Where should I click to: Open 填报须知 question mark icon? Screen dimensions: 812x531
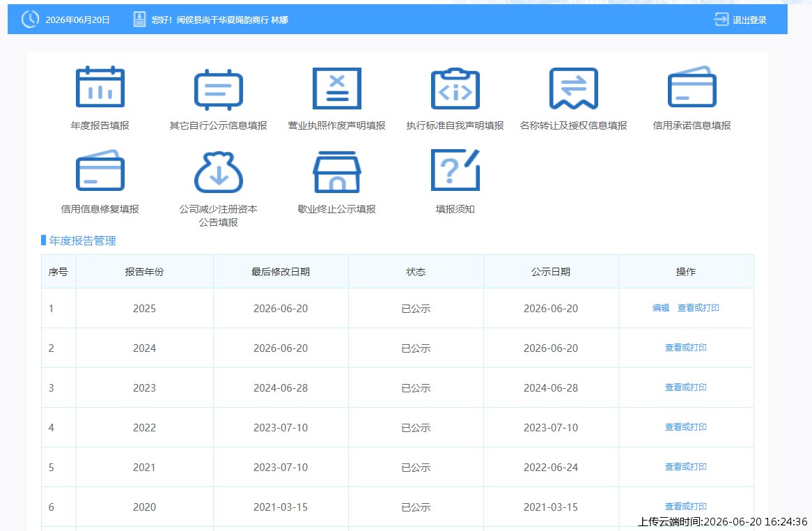[x=455, y=170]
